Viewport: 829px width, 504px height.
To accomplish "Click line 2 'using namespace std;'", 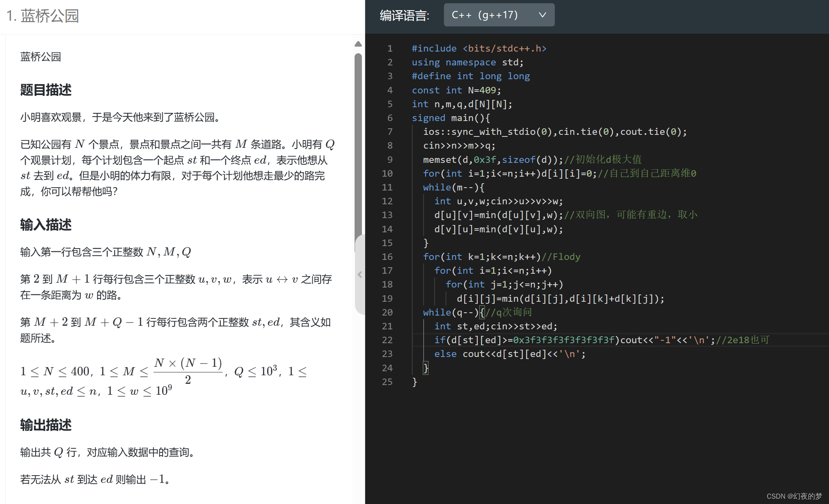I will tap(468, 62).
